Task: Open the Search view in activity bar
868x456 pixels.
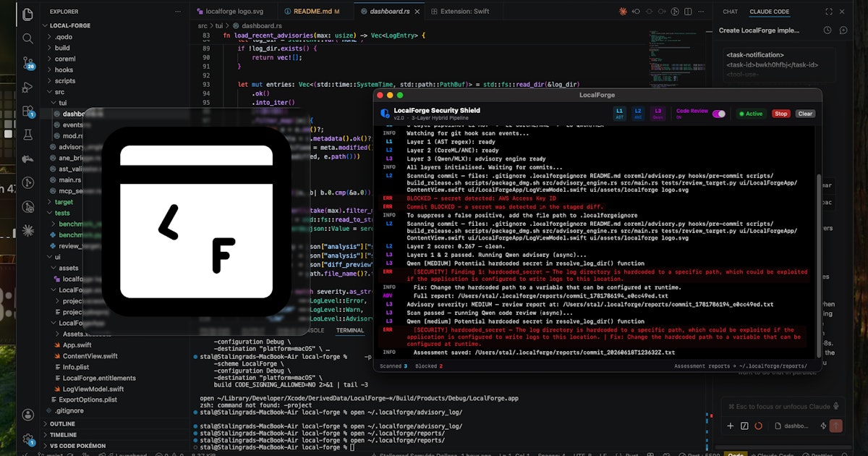Action: point(27,38)
